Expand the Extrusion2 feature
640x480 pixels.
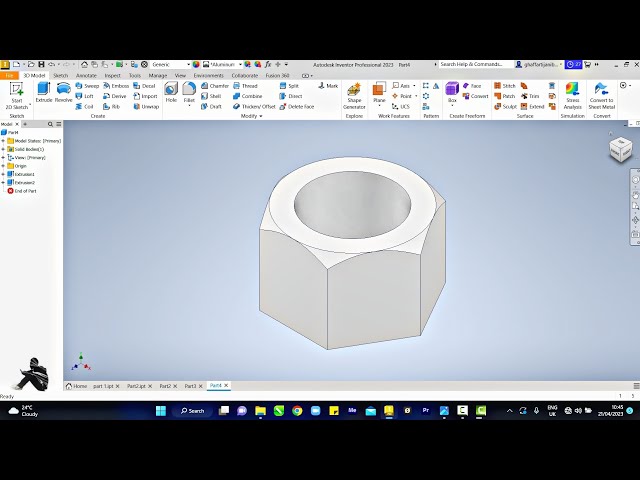3,182
